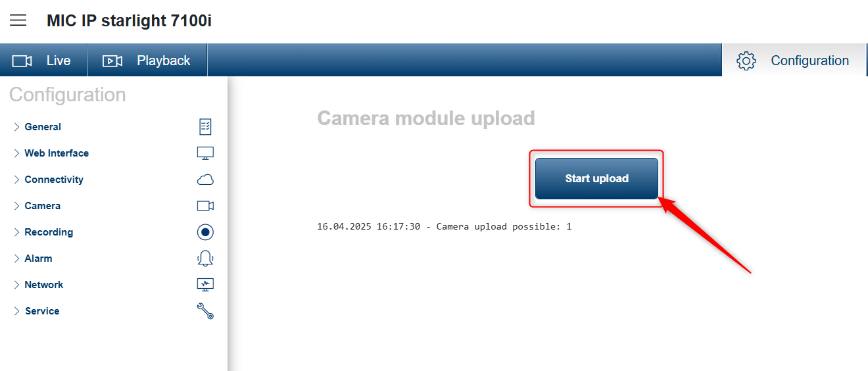Switch to the Live tab
868x371 pixels.
44,61
